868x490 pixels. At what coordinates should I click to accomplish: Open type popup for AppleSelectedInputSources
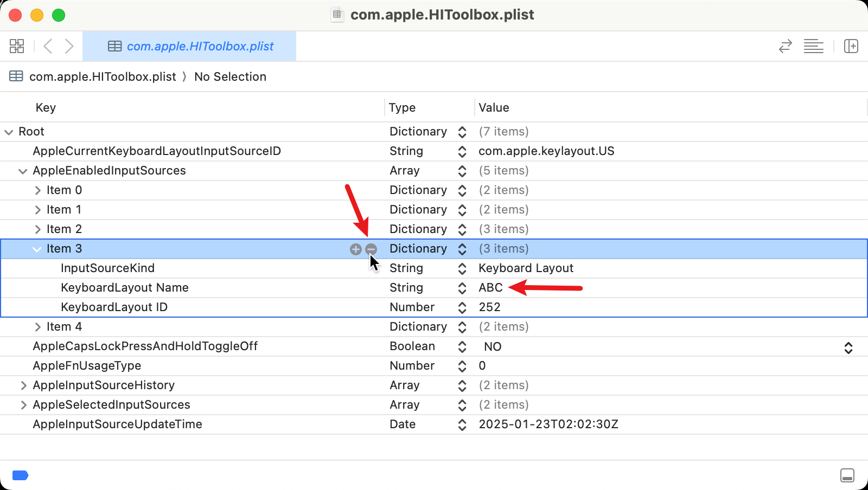pyautogui.click(x=462, y=405)
